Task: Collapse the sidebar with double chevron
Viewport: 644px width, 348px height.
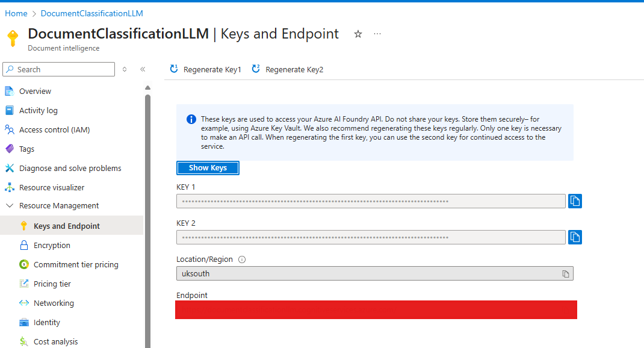Action: click(143, 69)
